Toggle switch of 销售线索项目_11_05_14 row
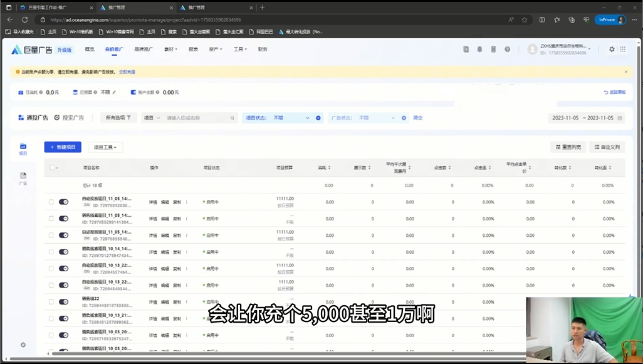 coord(63,219)
